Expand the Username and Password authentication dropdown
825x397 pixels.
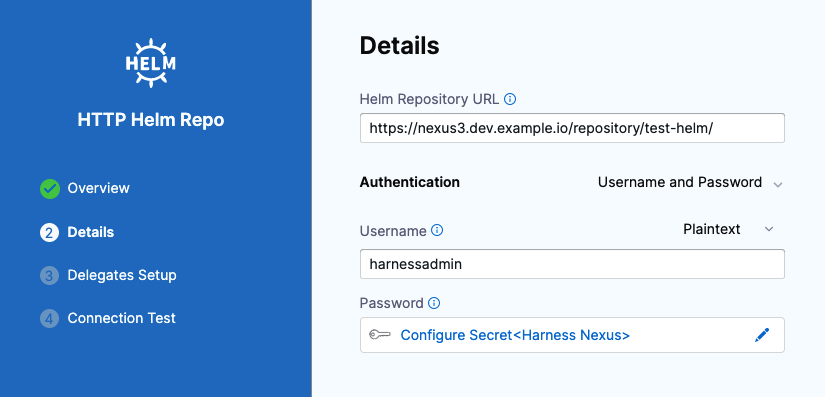[690, 182]
